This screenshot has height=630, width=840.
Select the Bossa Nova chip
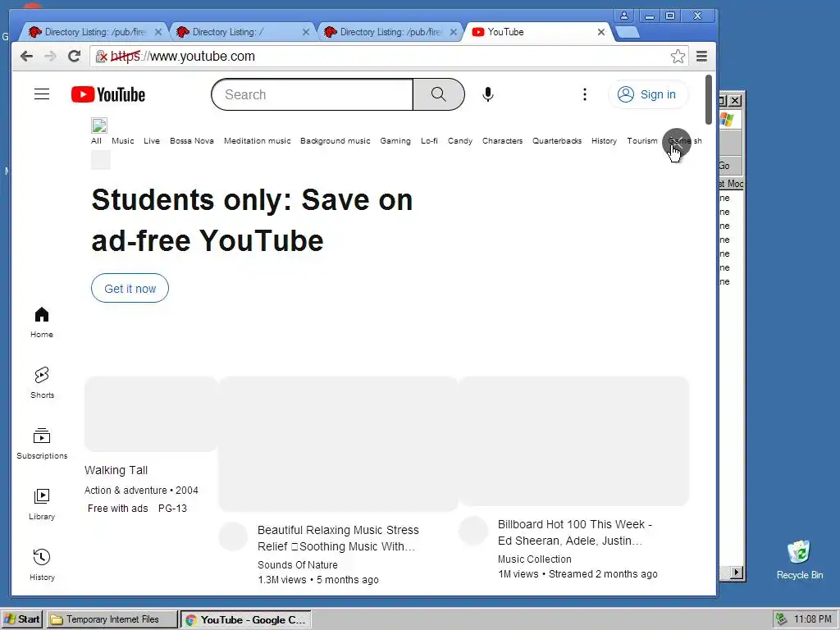(192, 141)
